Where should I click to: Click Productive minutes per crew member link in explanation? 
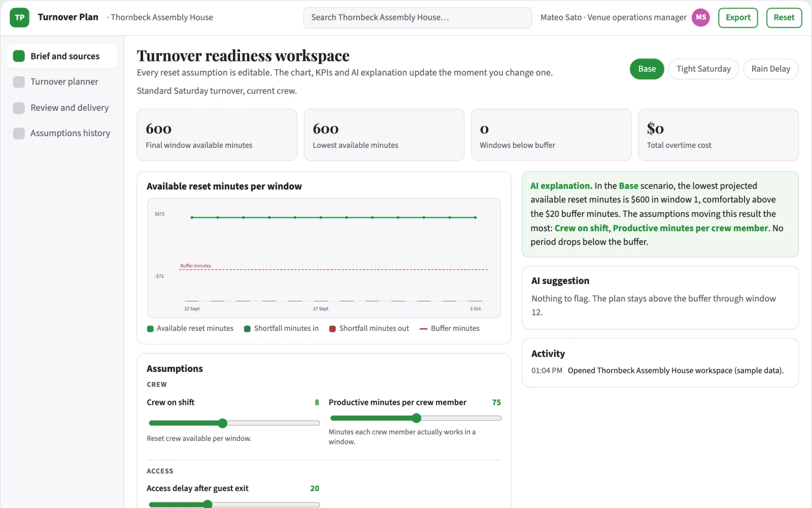click(x=690, y=228)
